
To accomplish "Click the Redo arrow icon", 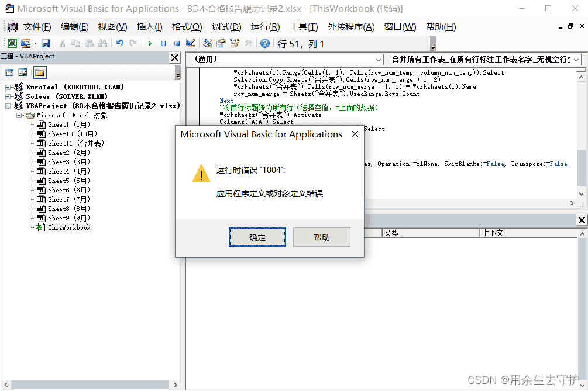I will [133, 43].
